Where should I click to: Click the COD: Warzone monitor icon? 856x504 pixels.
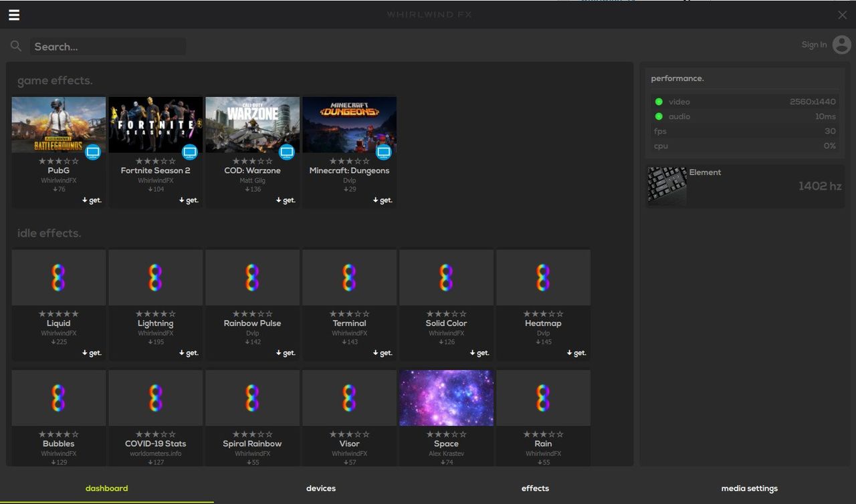point(287,152)
